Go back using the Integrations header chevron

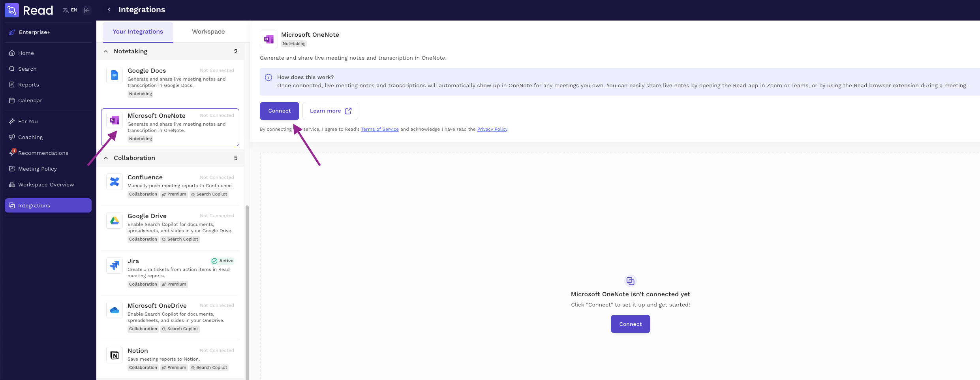point(109,9)
